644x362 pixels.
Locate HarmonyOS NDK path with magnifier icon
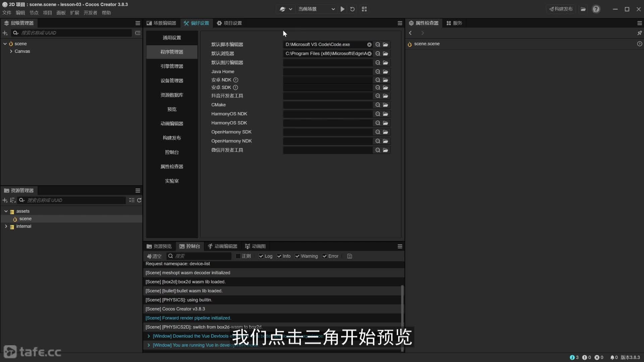point(378,114)
